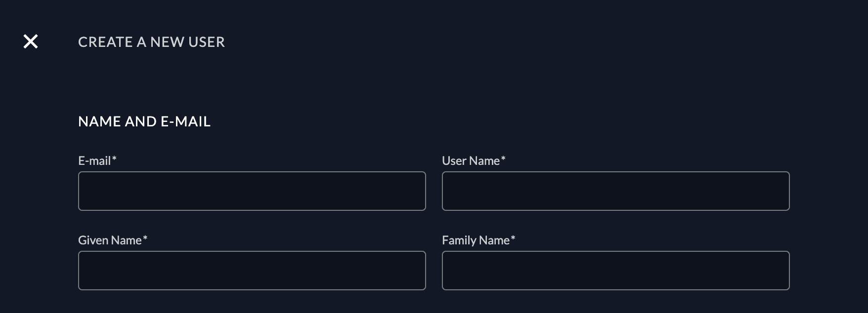The image size is (868, 313).
Task: Click the E-mail input field
Action: point(252,191)
